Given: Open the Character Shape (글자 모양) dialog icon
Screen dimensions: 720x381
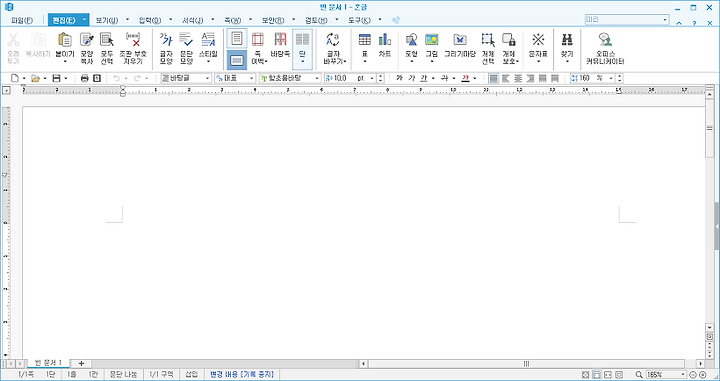Looking at the screenshot, I should click(x=166, y=40).
